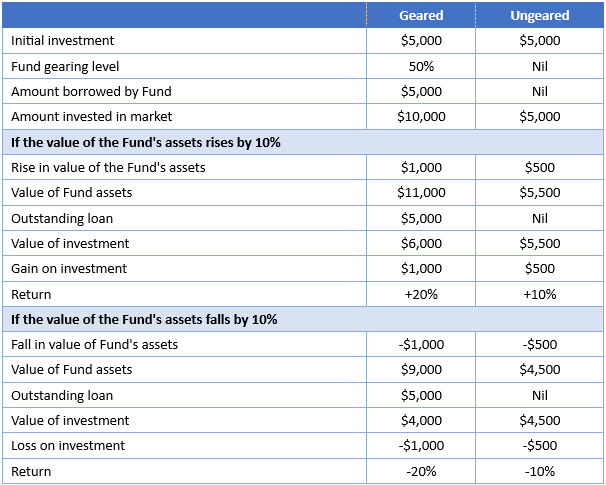The image size is (606, 485).
Task: Click the Ungeared $4,500 value of investment
Action: pyautogui.click(x=540, y=421)
